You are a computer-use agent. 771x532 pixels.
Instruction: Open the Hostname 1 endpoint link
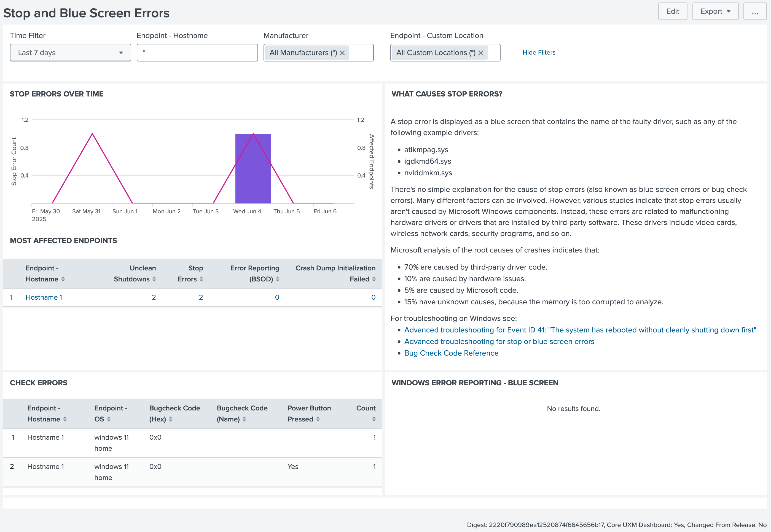(x=44, y=297)
